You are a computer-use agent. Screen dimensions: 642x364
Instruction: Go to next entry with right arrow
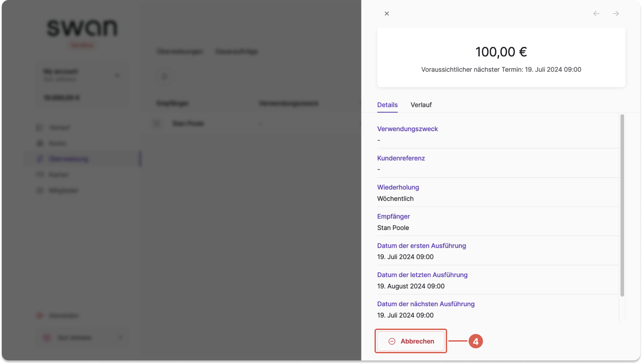(x=616, y=14)
